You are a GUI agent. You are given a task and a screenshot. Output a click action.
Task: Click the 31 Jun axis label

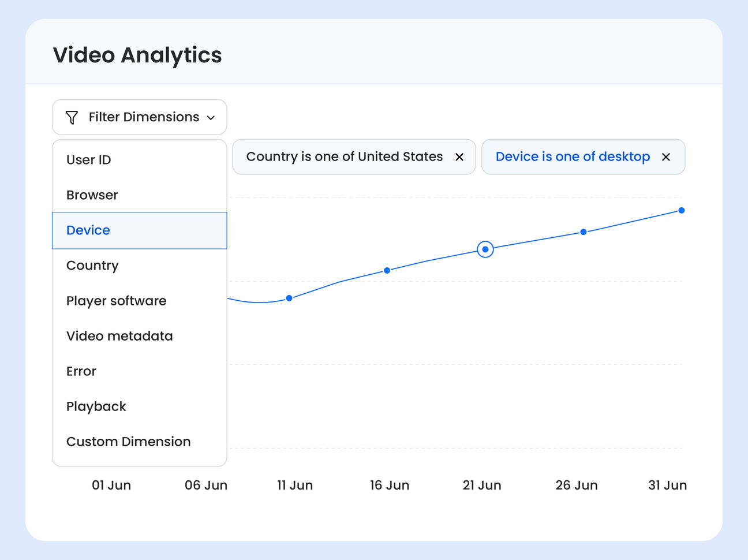pos(668,486)
